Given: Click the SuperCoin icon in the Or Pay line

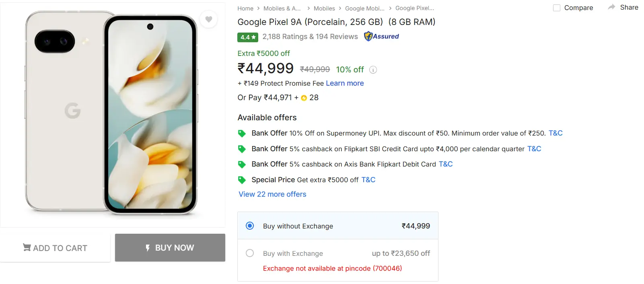Looking at the screenshot, I should click(x=304, y=97).
